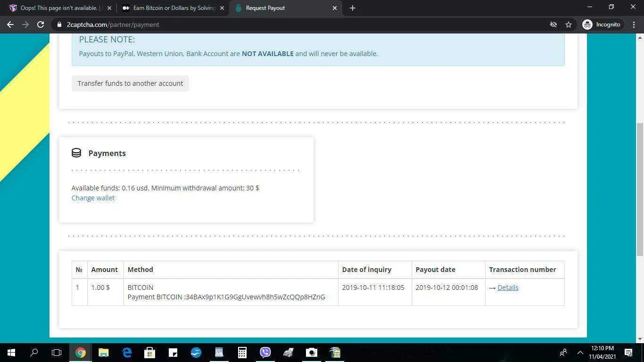The height and width of the screenshot is (362, 644).
Task: Click the inquiry date '2019-10-11 11:18:05'
Action: click(x=373, y=288)
